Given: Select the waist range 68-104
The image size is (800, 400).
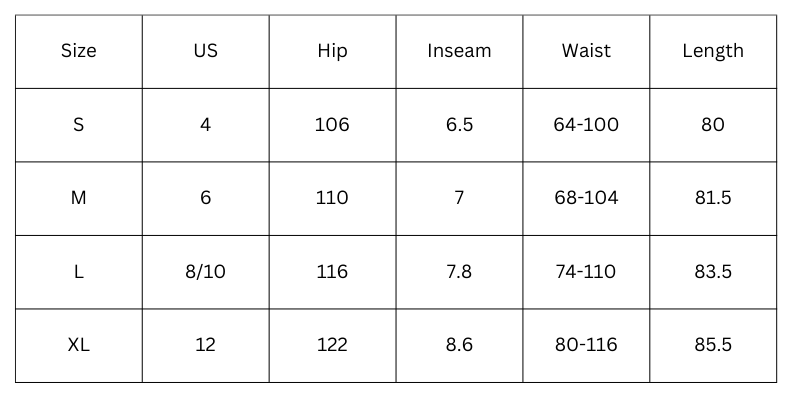Looking at the screenshot, I should (586, 198).
